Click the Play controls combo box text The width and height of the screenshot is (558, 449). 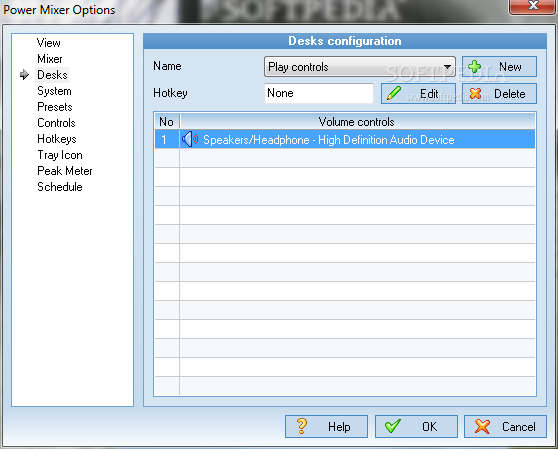tap(298, 67)
